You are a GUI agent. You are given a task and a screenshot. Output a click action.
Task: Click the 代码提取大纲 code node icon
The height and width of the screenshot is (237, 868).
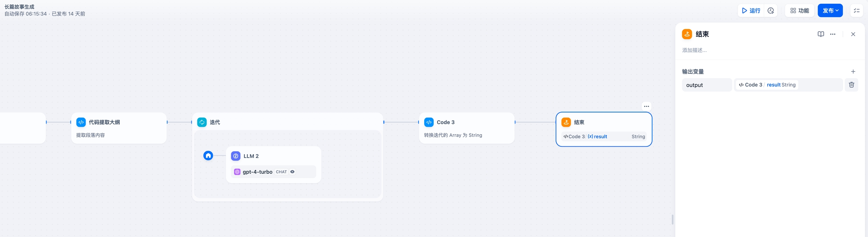click(x=81, y=122)
